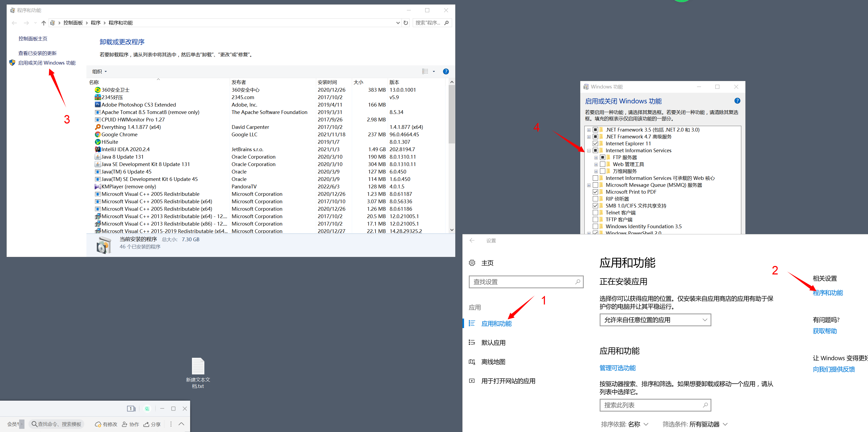This screenshot has width=868, height=432.
Task: Toggle the Internet Explorer 11 checkbox
Action: click(x=595, y=143)
